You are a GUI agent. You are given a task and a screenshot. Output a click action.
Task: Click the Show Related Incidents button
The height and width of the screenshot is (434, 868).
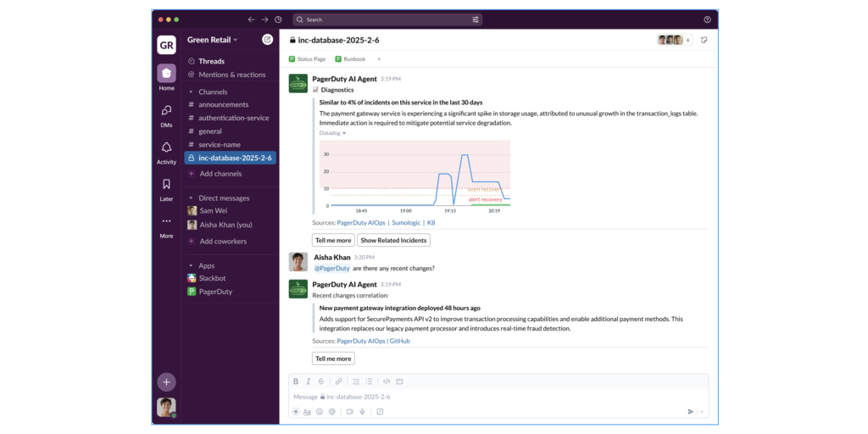[393, 240]
